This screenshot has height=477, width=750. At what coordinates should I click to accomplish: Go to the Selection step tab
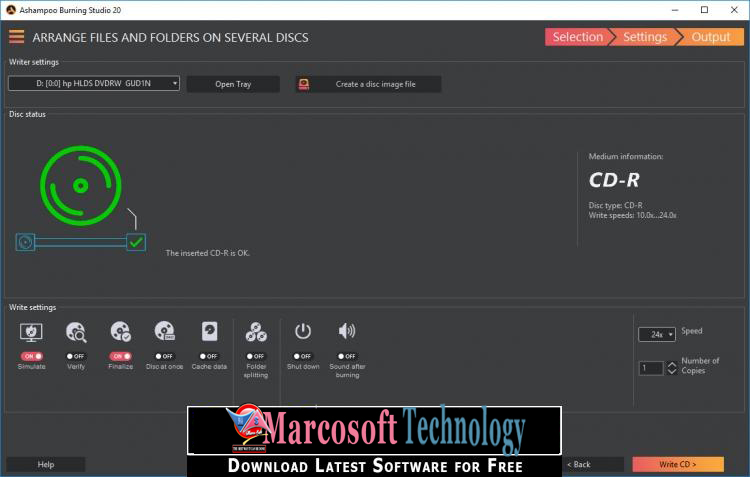[578, 37]
